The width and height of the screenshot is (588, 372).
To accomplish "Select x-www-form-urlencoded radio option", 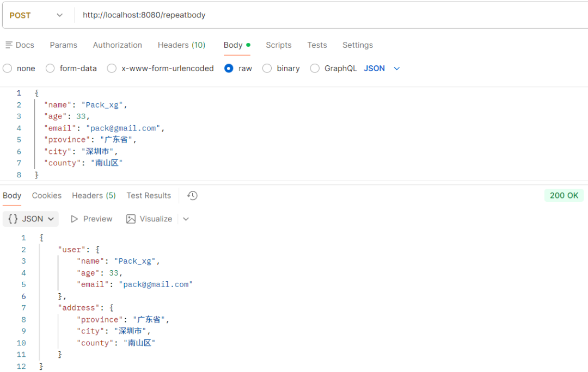I will click(x=112, y=69).
